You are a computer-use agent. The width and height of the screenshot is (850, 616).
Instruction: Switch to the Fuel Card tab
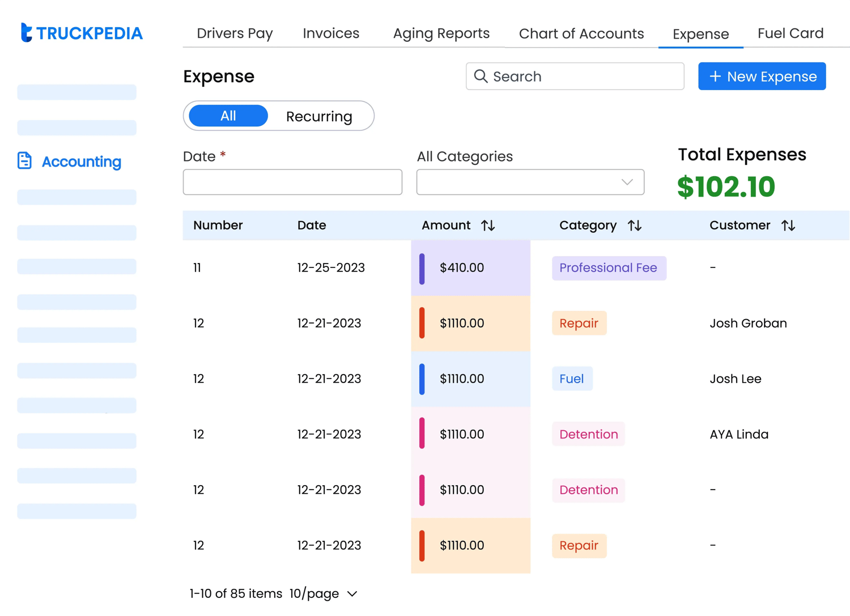point(790,33)
